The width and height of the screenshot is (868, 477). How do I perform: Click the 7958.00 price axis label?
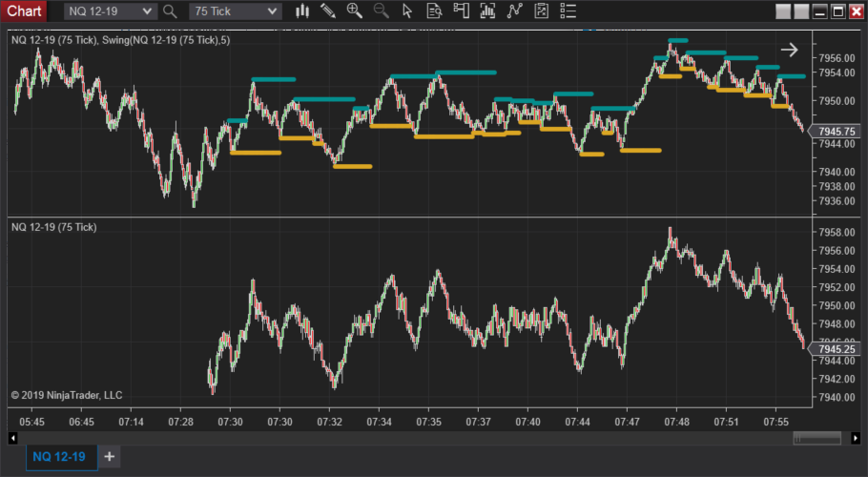pyautogui.click(x=837, y=233)
